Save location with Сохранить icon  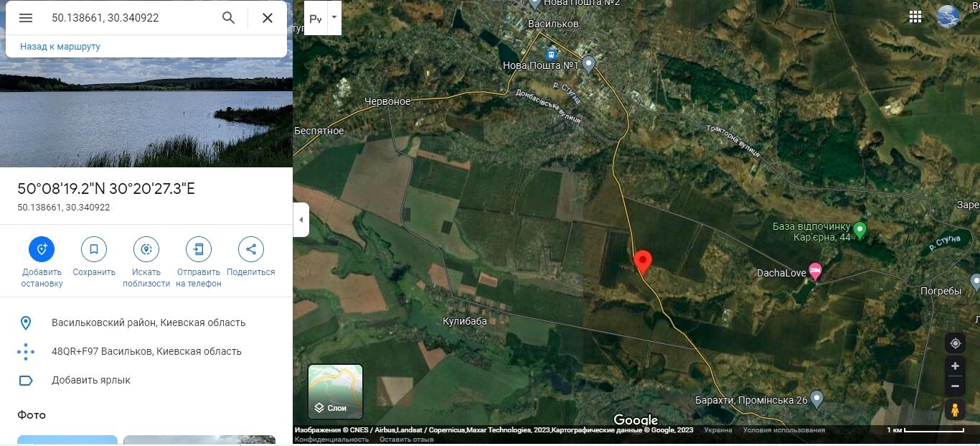point(94,249)
